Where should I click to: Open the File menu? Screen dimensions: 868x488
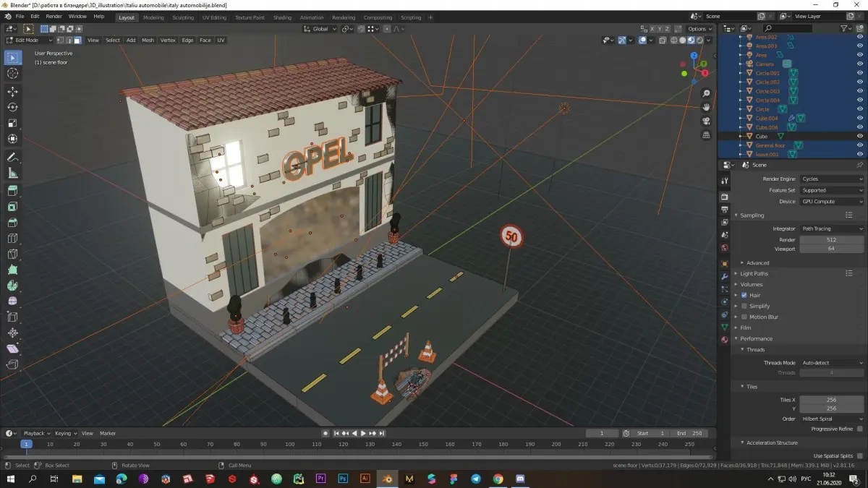point(19,16)
